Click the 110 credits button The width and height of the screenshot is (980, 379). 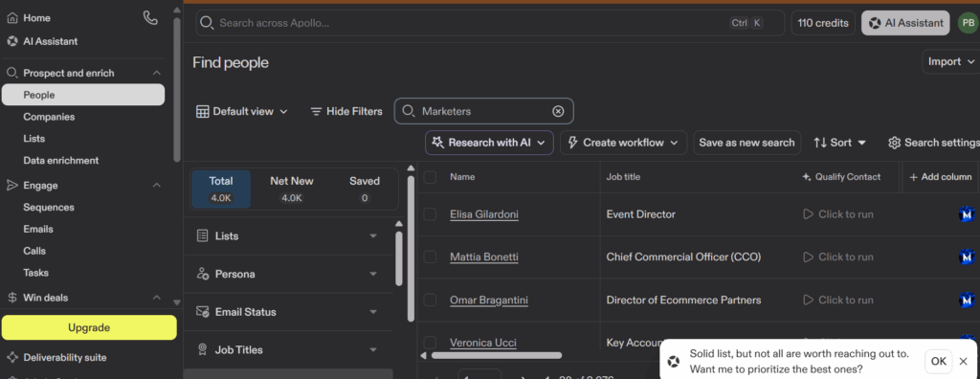coord(822,23)
